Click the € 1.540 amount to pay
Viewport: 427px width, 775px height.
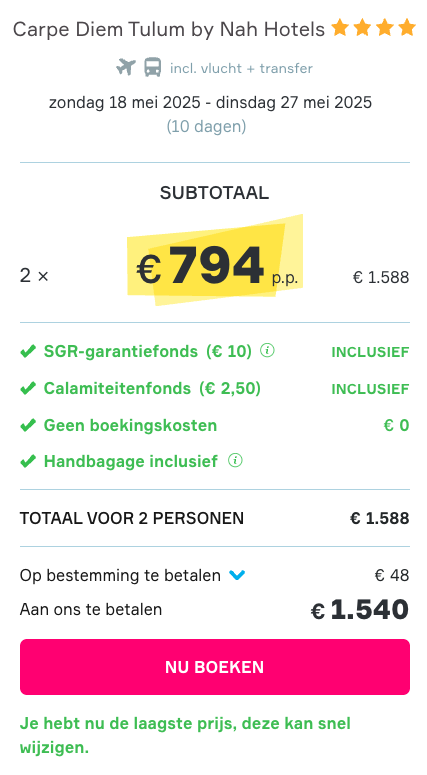359,609
